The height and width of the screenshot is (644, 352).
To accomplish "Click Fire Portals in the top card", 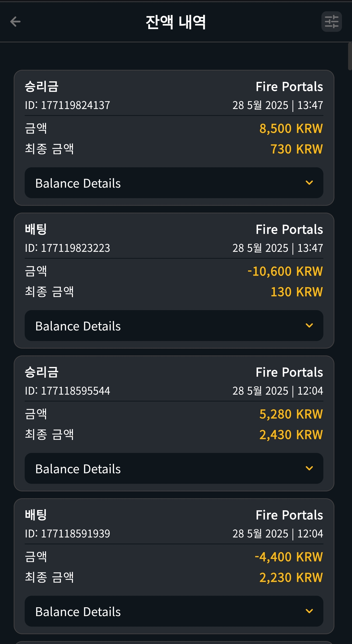I will click(x=289, y=87).
